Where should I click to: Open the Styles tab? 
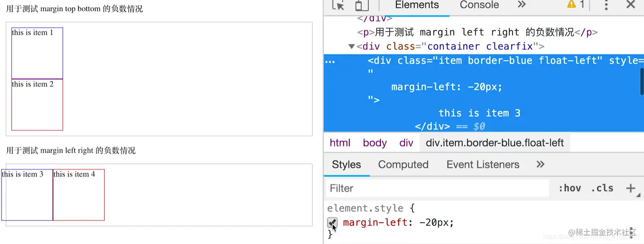(346, 165)
